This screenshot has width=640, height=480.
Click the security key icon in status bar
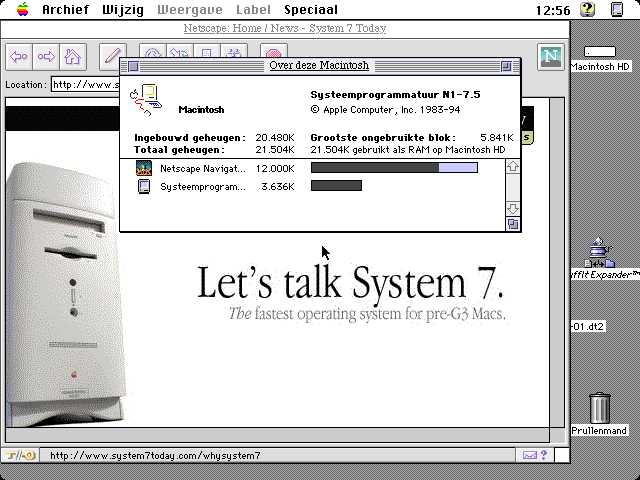(19, 456)
